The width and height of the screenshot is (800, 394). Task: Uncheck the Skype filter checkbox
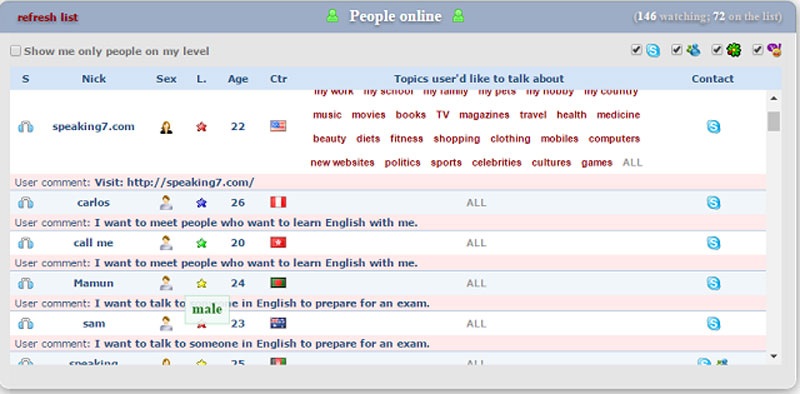(636, 50)
